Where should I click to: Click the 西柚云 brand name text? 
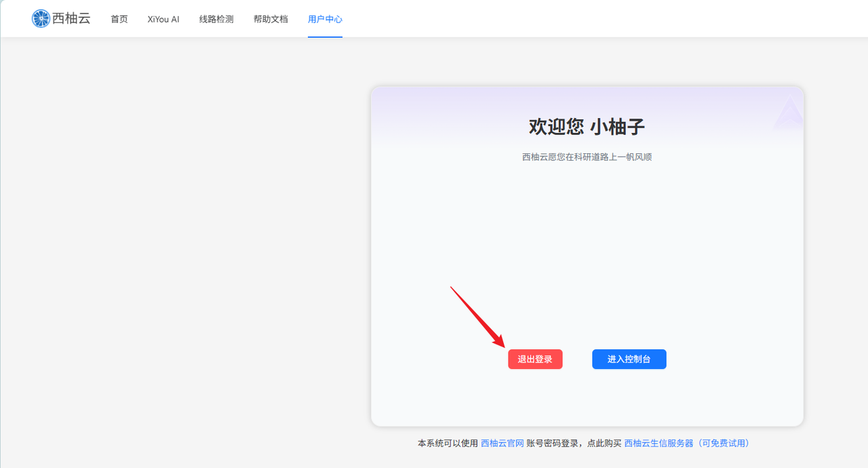point(71,18)
